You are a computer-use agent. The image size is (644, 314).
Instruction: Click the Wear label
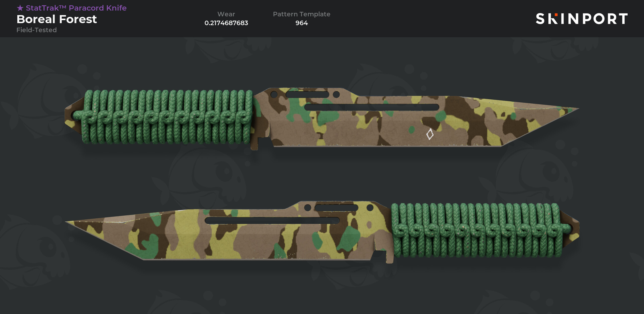pos(226,14)
